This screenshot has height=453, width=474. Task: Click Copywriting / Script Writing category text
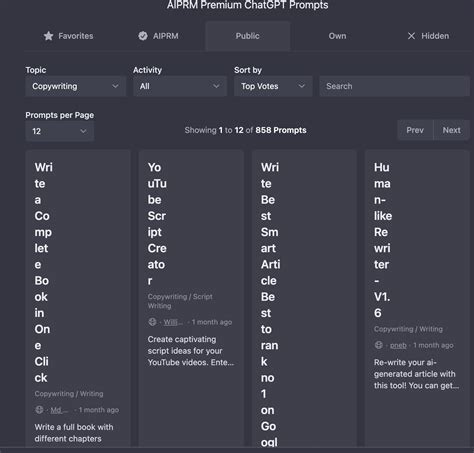point(180,301)
